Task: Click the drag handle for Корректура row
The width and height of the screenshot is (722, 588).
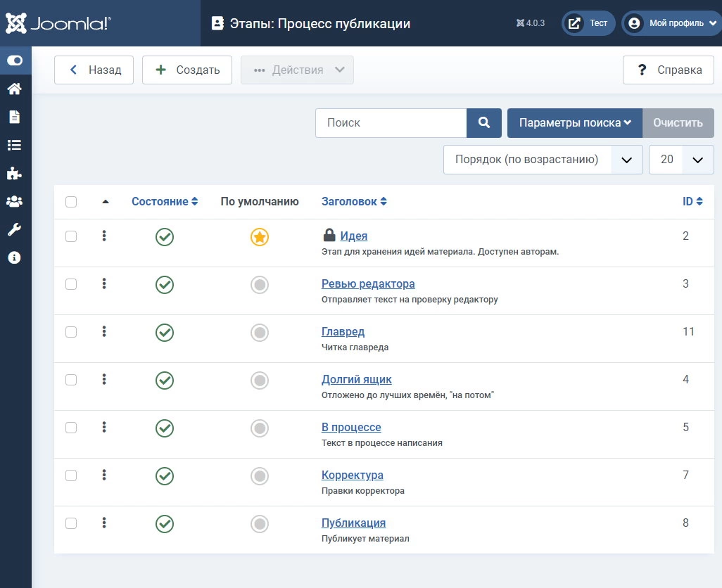Action: [x=104, y=475]
